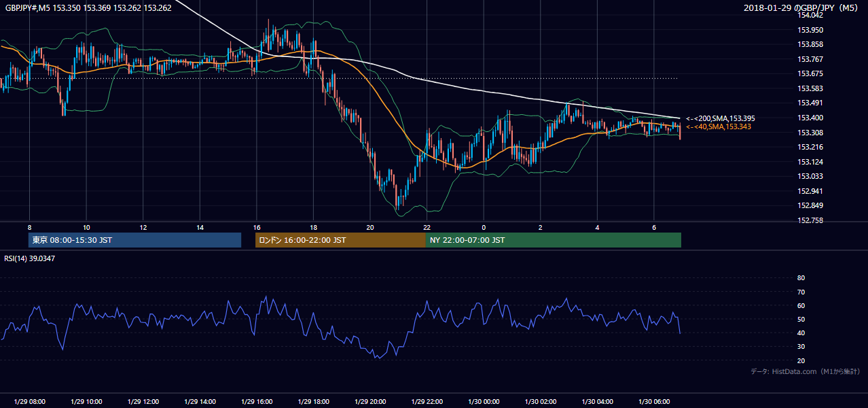
Task: Click hour 10 on price chart axis
Action: pyautogui.click(x=86, y=227)
